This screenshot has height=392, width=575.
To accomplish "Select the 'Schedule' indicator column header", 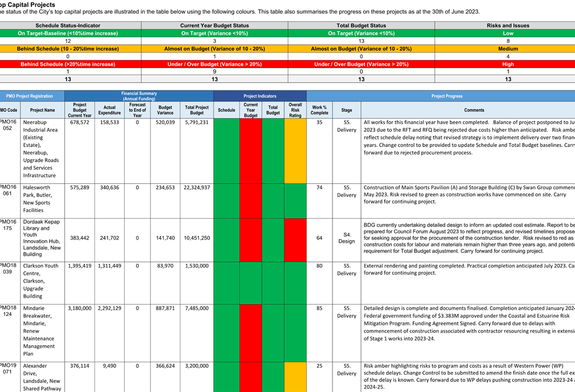I will (x=227, y=110).
